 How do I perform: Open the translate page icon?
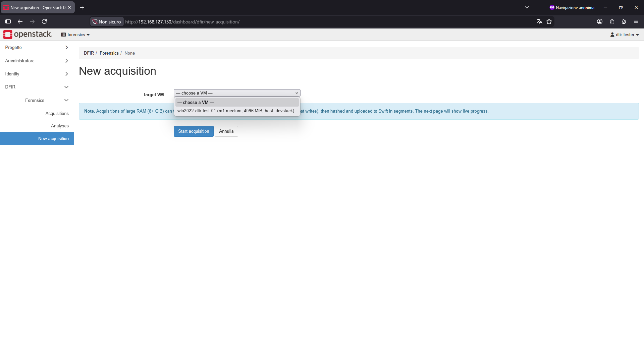click(x=539, y=21)
